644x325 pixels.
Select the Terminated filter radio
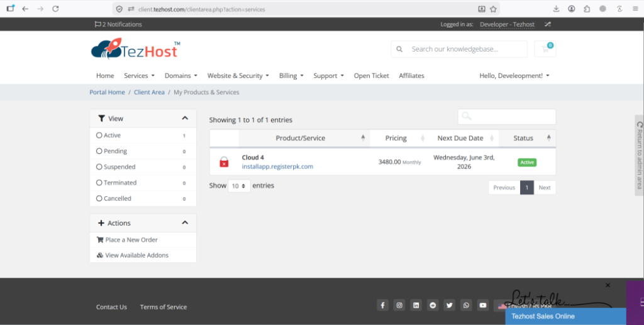99,182
